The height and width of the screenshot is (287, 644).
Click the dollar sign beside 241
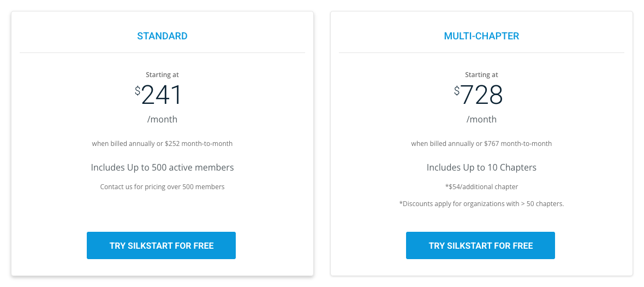(138, 91)
